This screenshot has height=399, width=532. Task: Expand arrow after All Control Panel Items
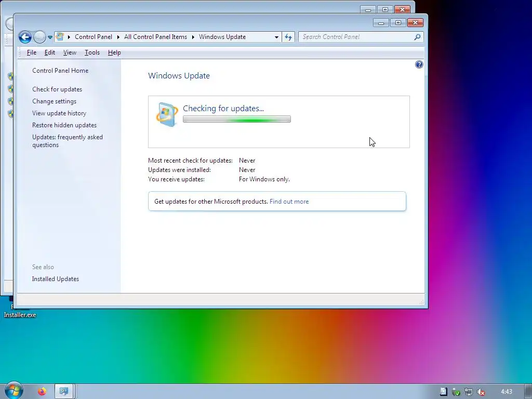193,37
